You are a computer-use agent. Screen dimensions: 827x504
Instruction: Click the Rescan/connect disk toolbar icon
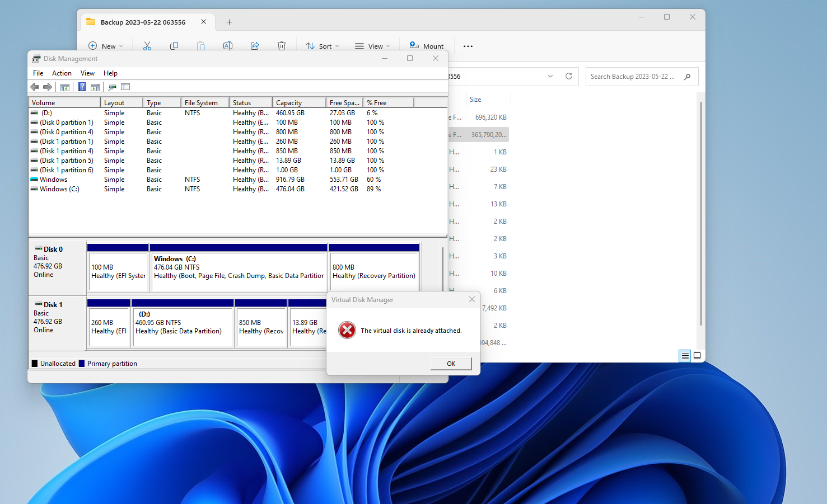click(x=112, y=87)
